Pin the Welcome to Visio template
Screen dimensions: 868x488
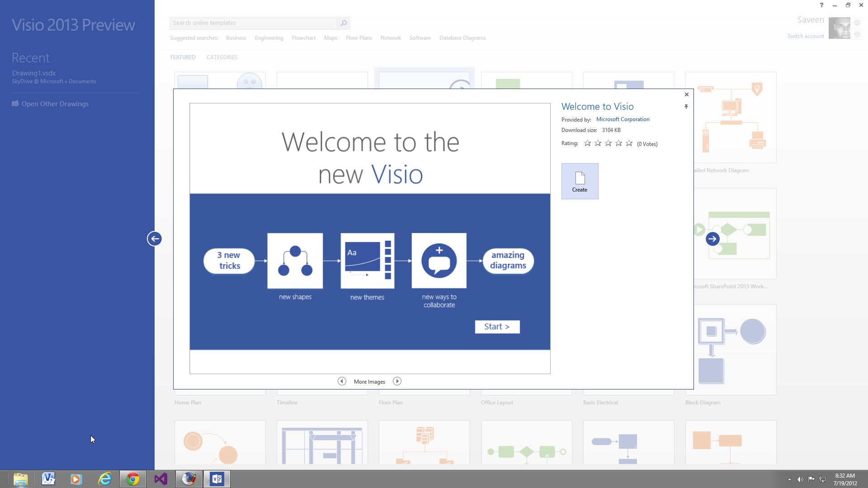coord(686,107)
